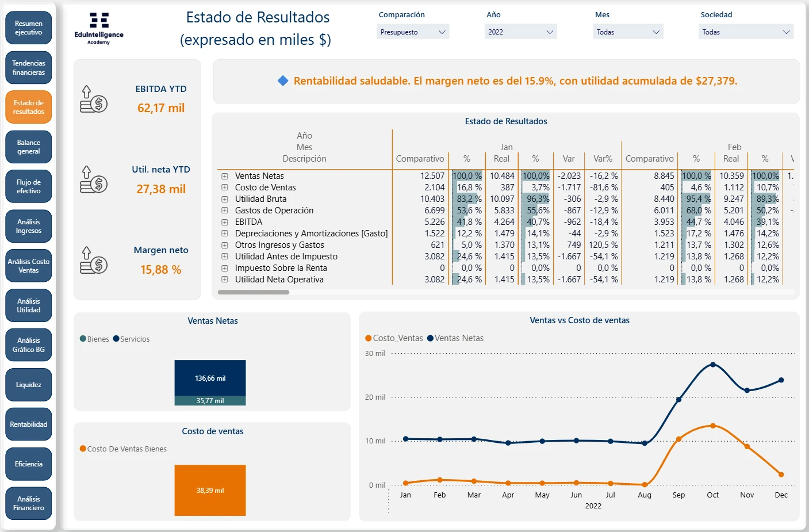
Task: Expand the Utilidad Neta Operativa row
Action: 225,280
